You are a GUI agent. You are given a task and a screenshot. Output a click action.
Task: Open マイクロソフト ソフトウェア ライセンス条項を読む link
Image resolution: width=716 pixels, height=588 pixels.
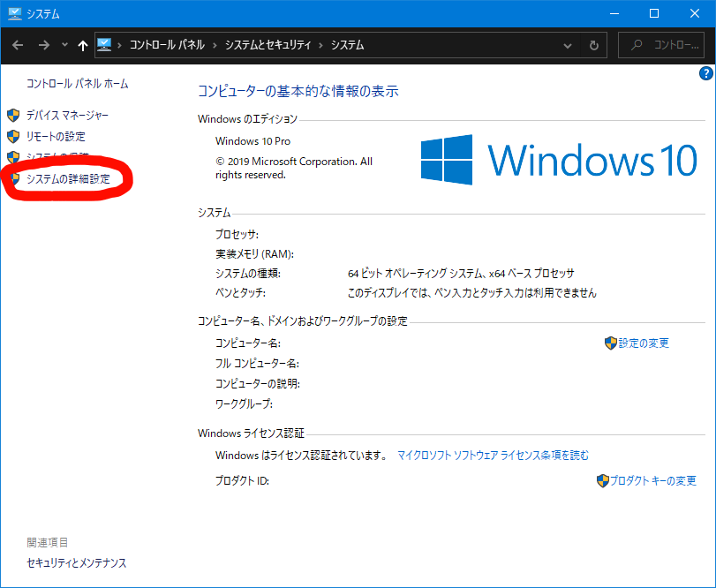(x=493, y=456)
